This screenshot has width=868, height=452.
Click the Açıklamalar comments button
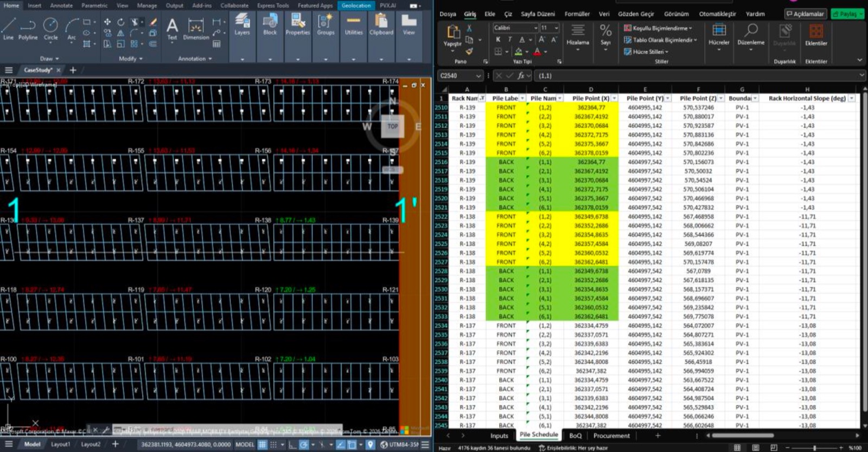click(x=805, y=14)
